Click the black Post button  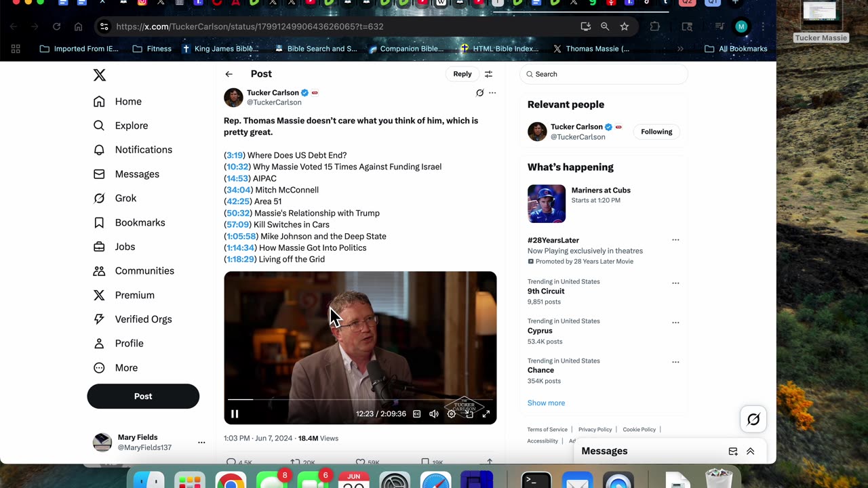143,396
